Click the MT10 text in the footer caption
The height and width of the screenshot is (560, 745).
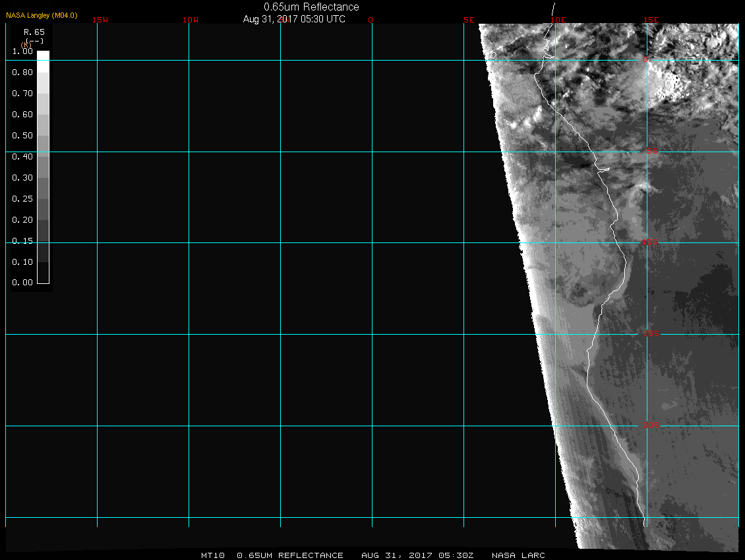point(214,555)
